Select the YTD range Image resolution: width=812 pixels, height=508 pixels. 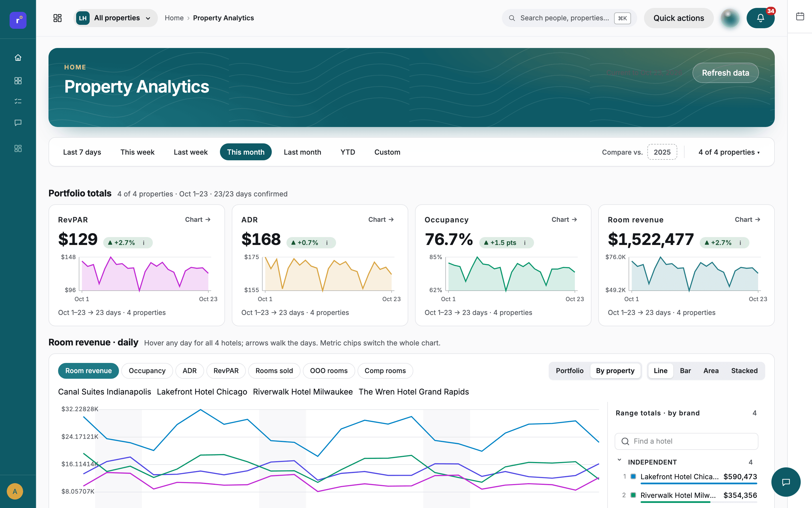coord(348,152)
